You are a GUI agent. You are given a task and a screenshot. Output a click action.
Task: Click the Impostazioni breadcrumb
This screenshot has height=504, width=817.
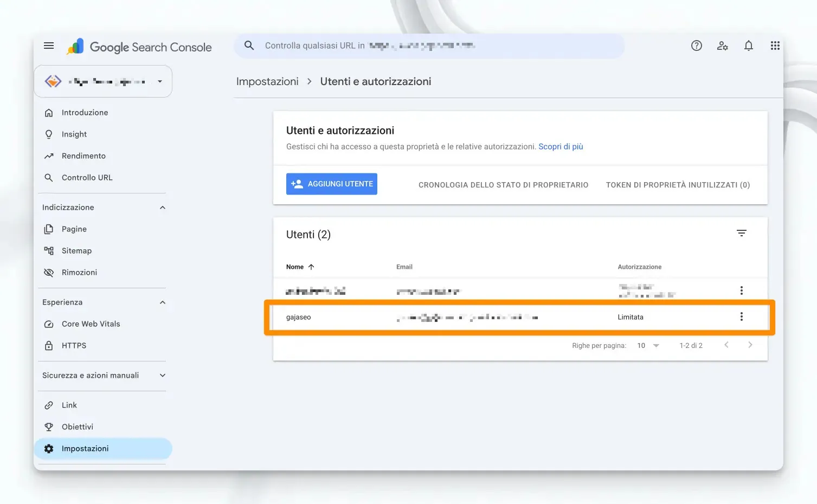pos(267,81)
